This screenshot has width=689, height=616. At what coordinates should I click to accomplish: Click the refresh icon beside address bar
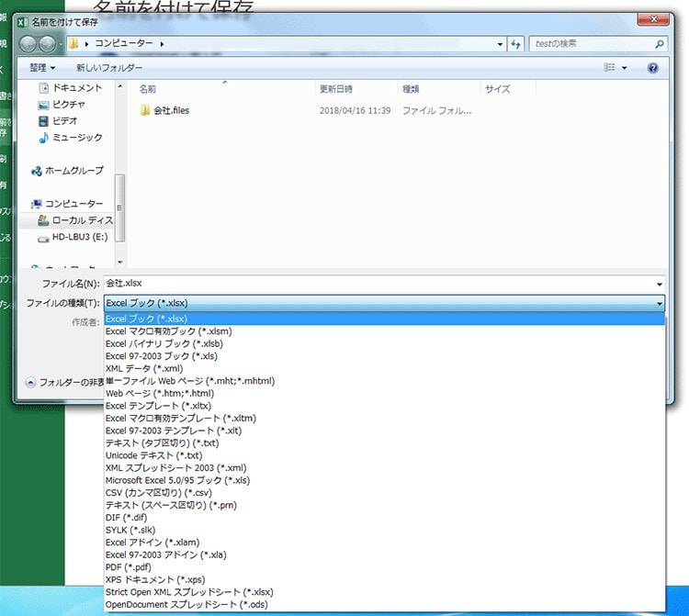pyautogui.click(x=515, y=43)
